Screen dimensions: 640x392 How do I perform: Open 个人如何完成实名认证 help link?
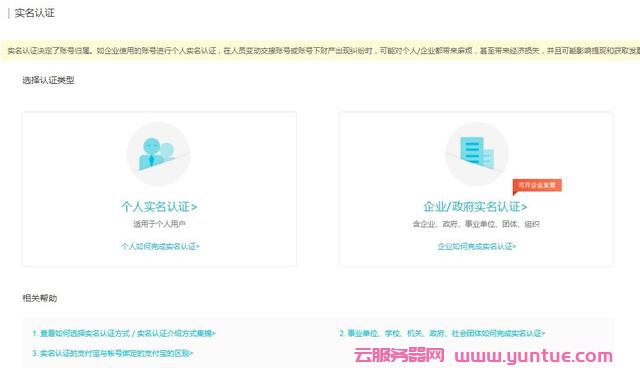click(160, 246)
